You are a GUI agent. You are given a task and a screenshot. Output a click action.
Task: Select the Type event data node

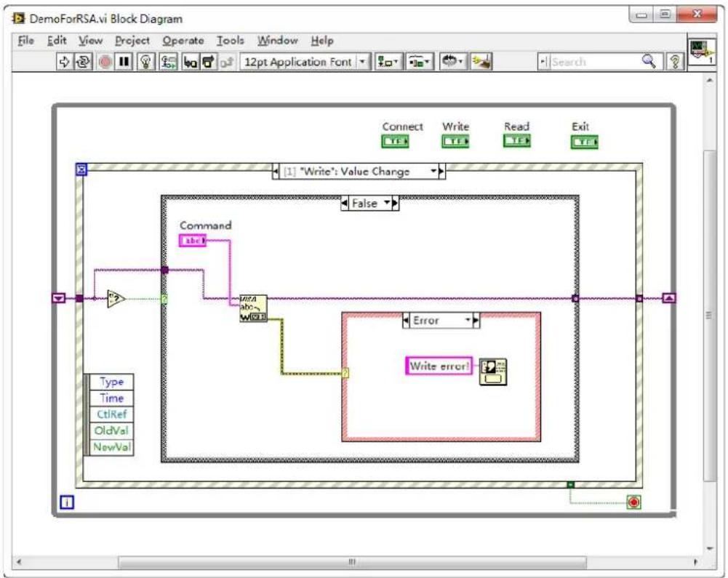tap(111, 382)
